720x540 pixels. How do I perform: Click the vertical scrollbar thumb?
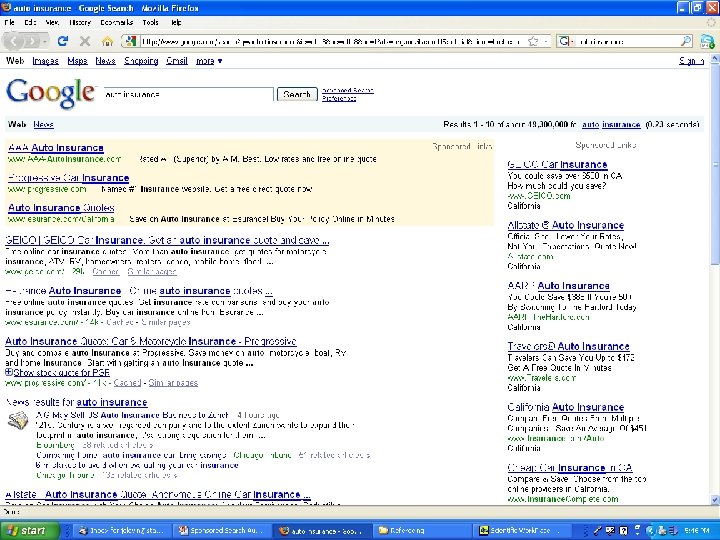click(715, 164)
